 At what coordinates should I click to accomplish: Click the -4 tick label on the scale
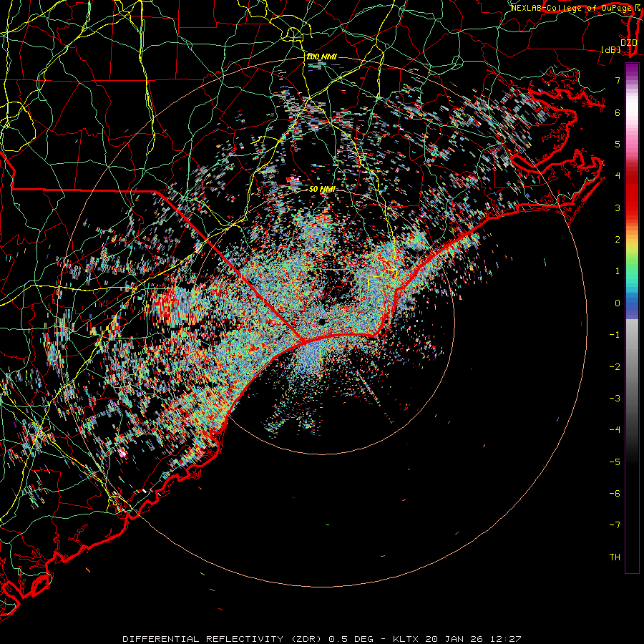coord(615,430)
